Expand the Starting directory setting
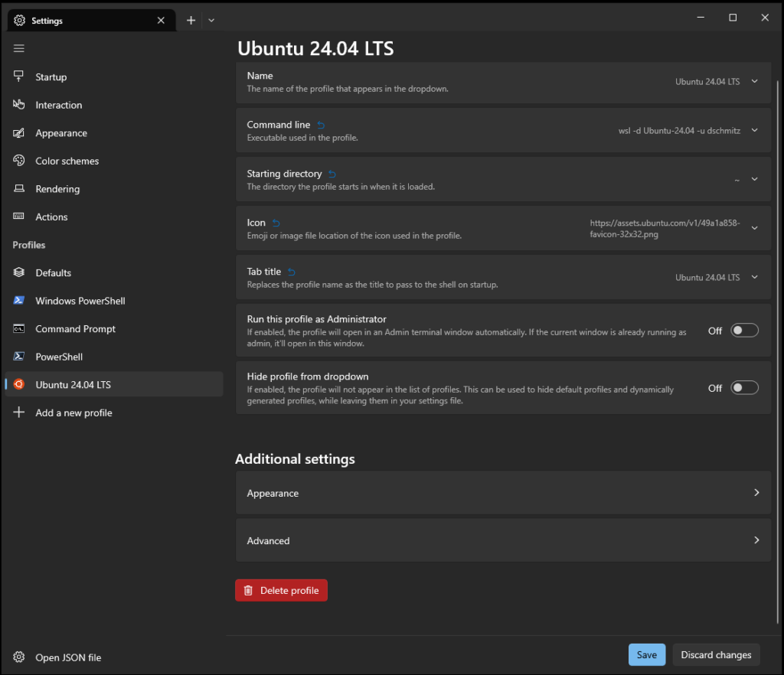Screen dimensions: 784x675 click(x=754, y=179)
